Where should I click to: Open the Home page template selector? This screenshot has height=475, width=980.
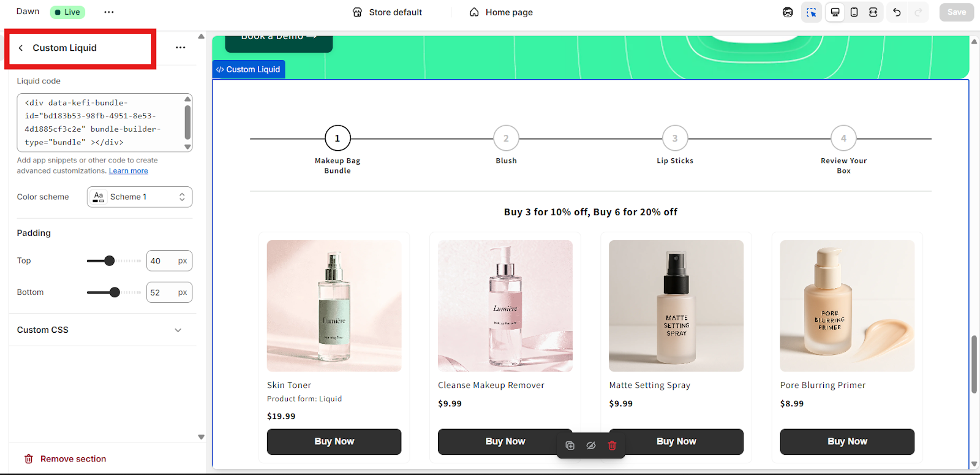(x=501, y=12)
